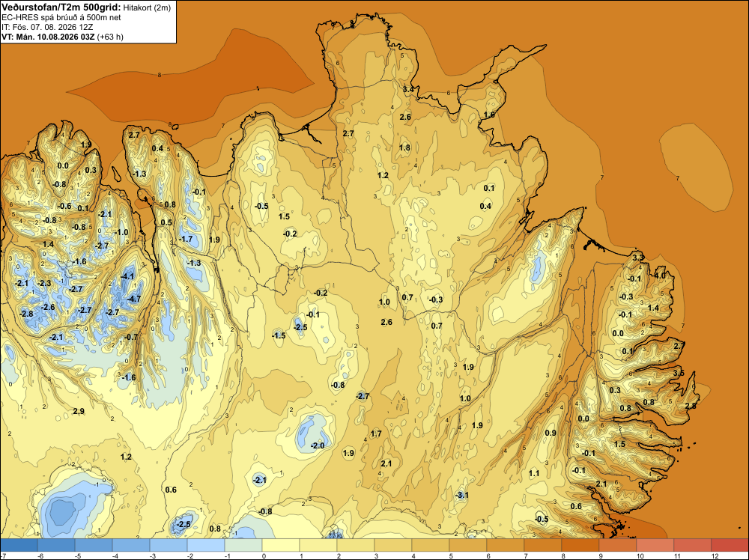
Task: Click the temperature value "-2.6"
Action: click(48, 307)
